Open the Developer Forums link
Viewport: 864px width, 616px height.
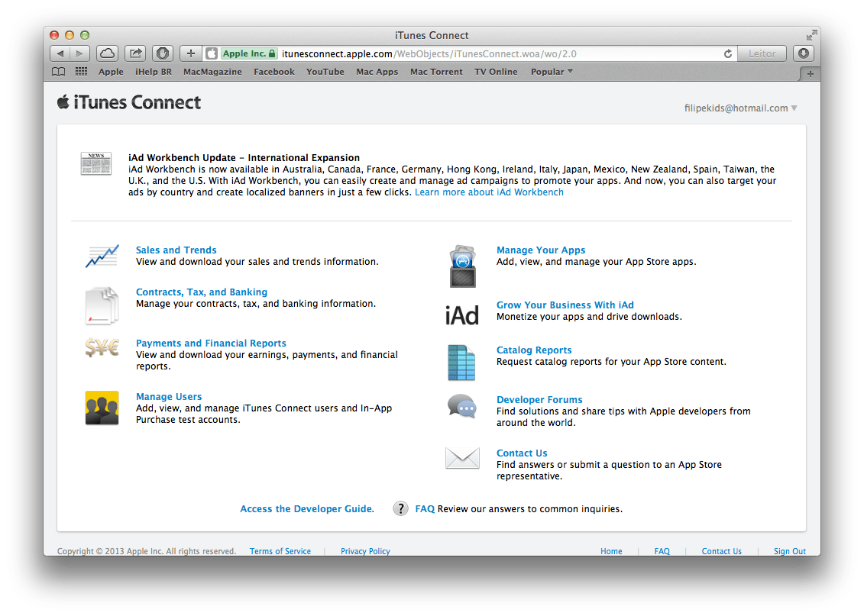pyautogui.click(x=539, y=400)
